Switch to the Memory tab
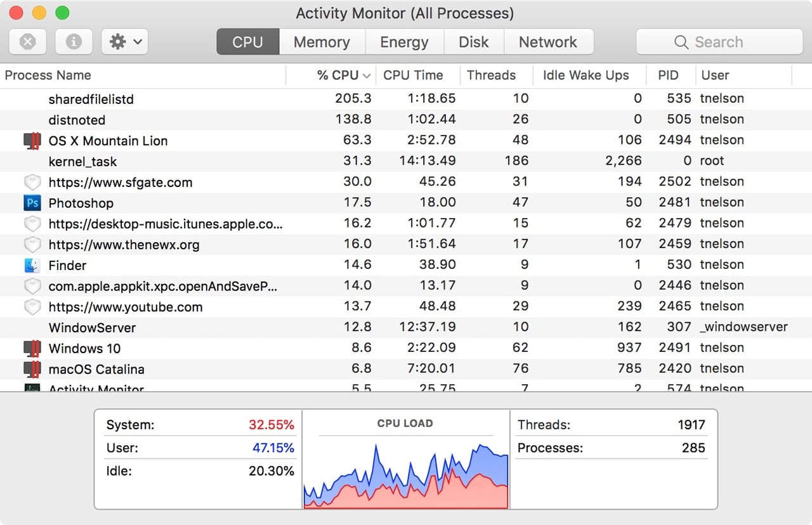The image size is (812, 525). 322,42
